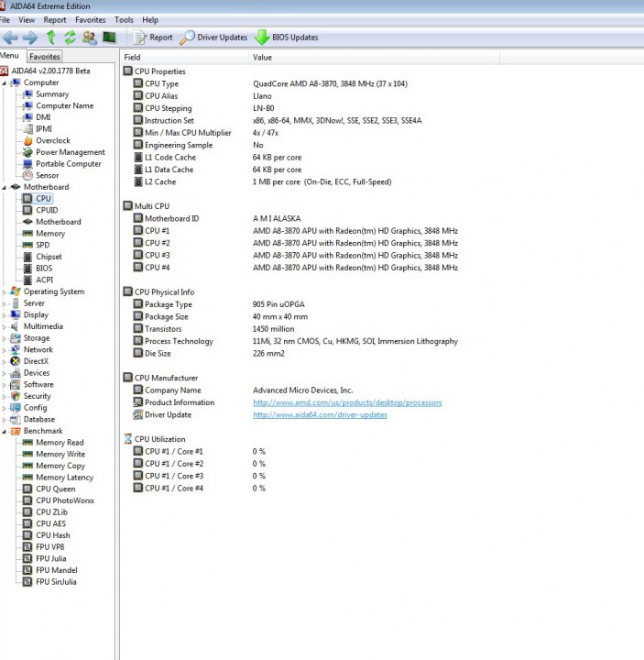This screenshot has width=644, height=660.
Task: Click the Report toolbar button
Action: tap(153, 38)
